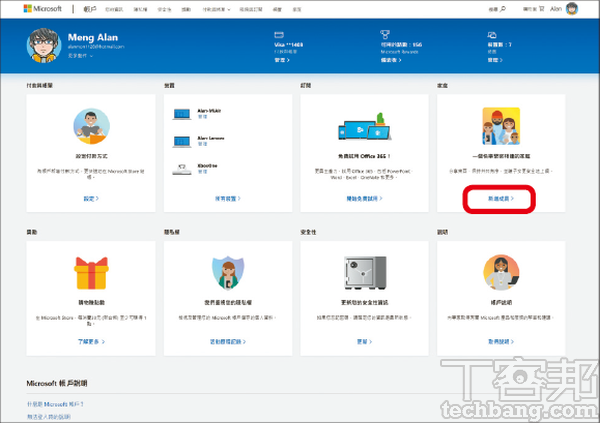Click the red-outlined add family member link
This screenshot has height=423, width=600.
[500, 199]
